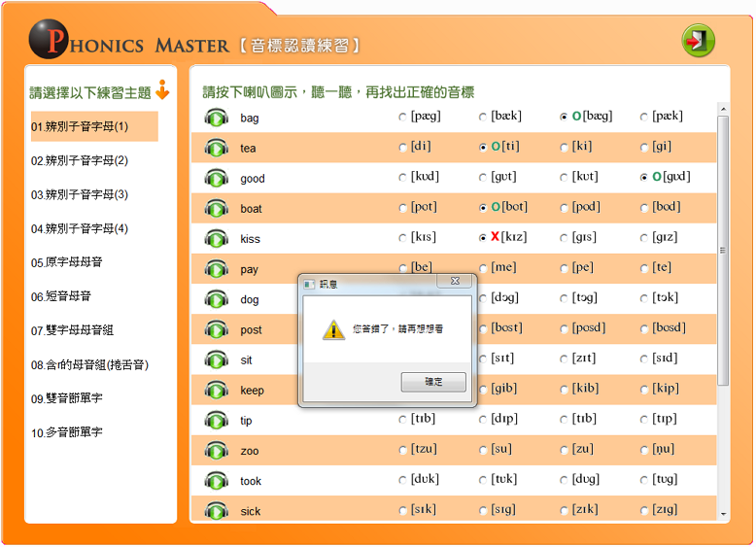Play audio for the word tea
This screenshot has height=547, width=756.
click(x=216, y=148)
